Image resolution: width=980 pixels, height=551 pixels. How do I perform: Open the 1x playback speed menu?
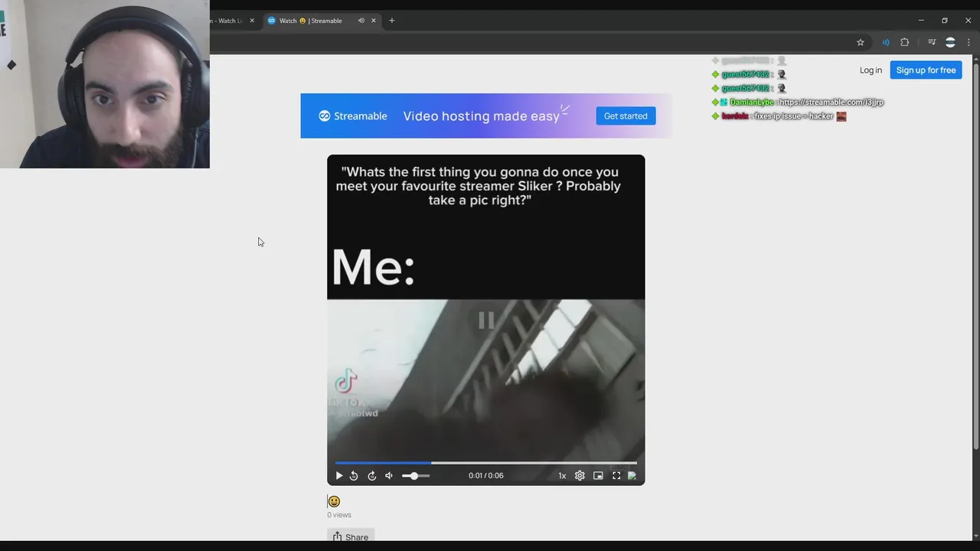click(562, 475)
